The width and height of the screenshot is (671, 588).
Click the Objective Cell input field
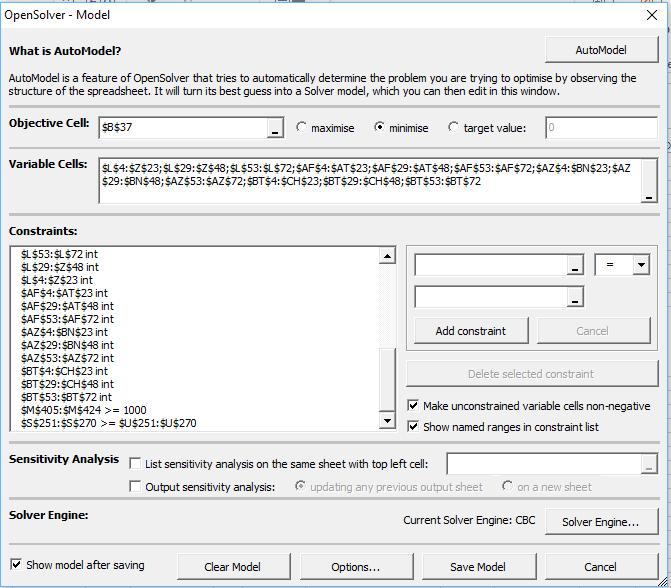point(183,128)
